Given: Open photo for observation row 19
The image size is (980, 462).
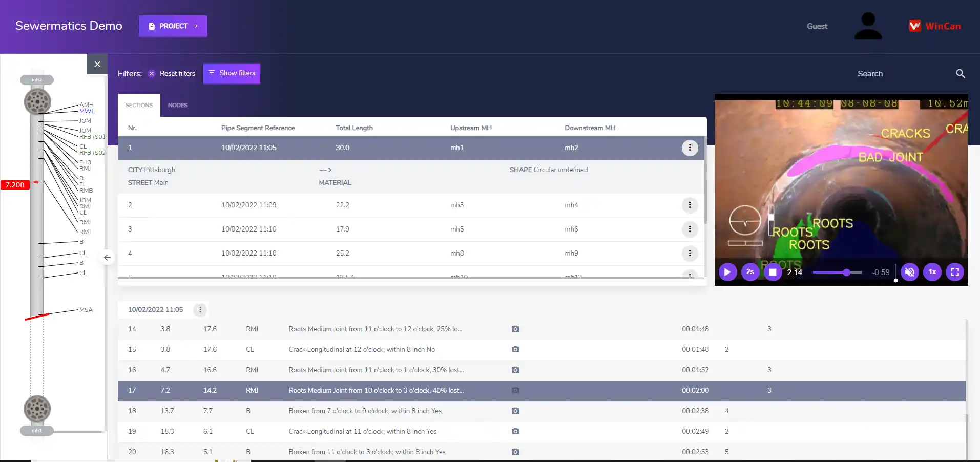Looking at the screenshot, I should pyautogui.click(x=515, y=431).
